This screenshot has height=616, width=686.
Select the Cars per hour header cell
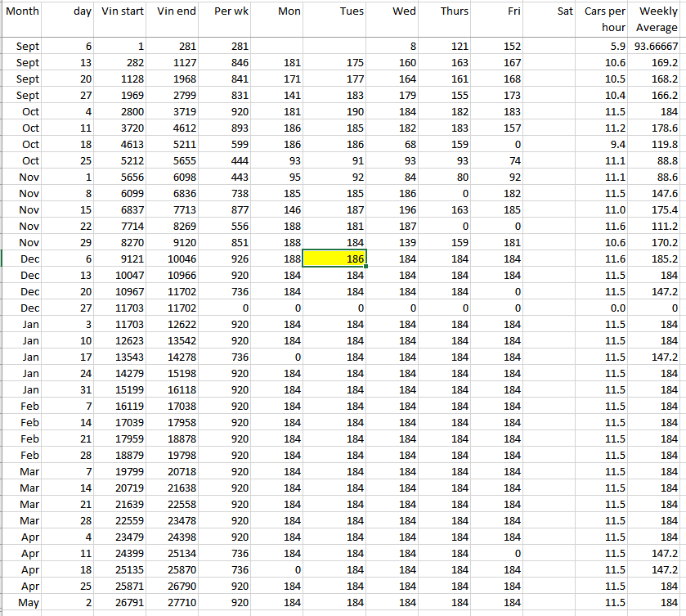[605, 19]
